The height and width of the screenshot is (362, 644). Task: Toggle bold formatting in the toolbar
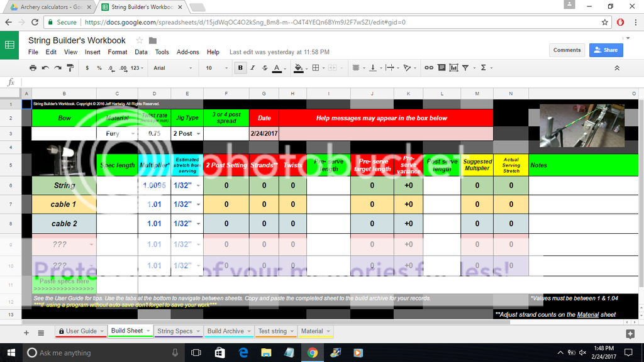click(x=240, y=68)
